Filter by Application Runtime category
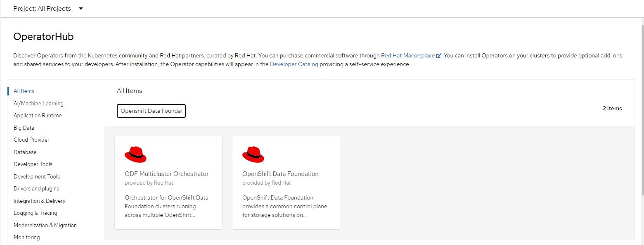644x245 pixels. [x=38, y=116]
